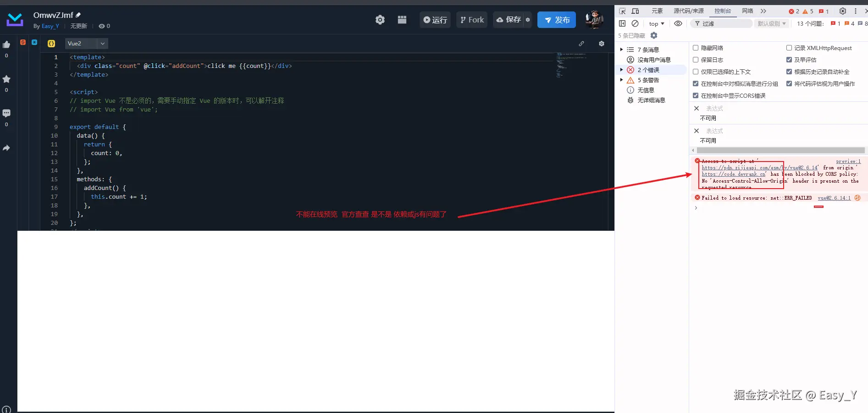Star this snippet in the left sidebar
Image resolution: width=868 pixels, height=413 pixels.
click(x=6, y=79)
